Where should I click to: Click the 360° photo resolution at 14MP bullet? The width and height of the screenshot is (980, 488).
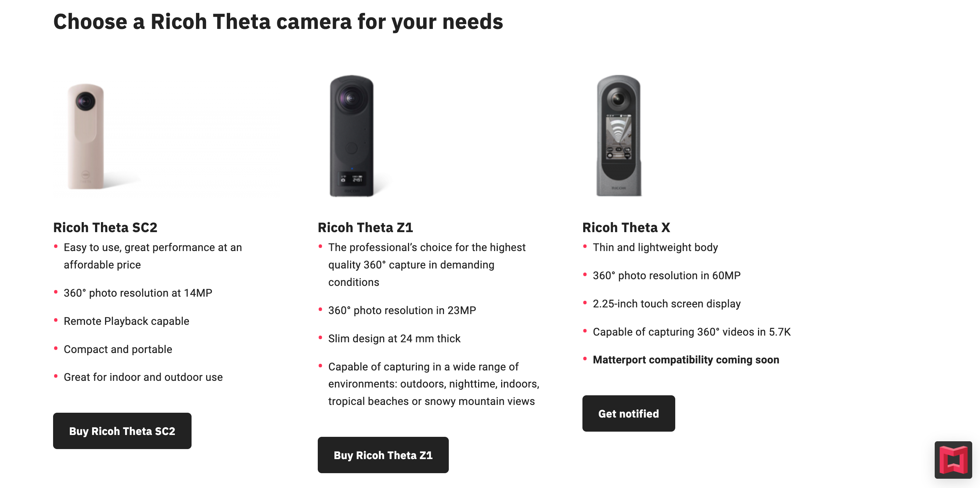click(x=138, y=293)
